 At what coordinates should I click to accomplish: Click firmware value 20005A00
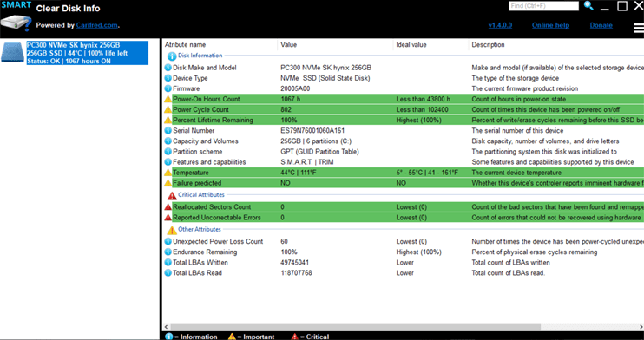[295, 88]
